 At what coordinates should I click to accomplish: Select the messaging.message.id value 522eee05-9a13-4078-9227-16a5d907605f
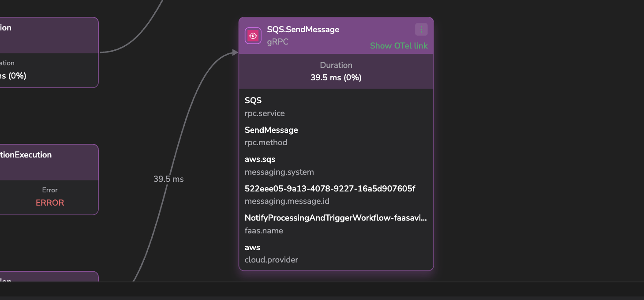tap(330, 189)
